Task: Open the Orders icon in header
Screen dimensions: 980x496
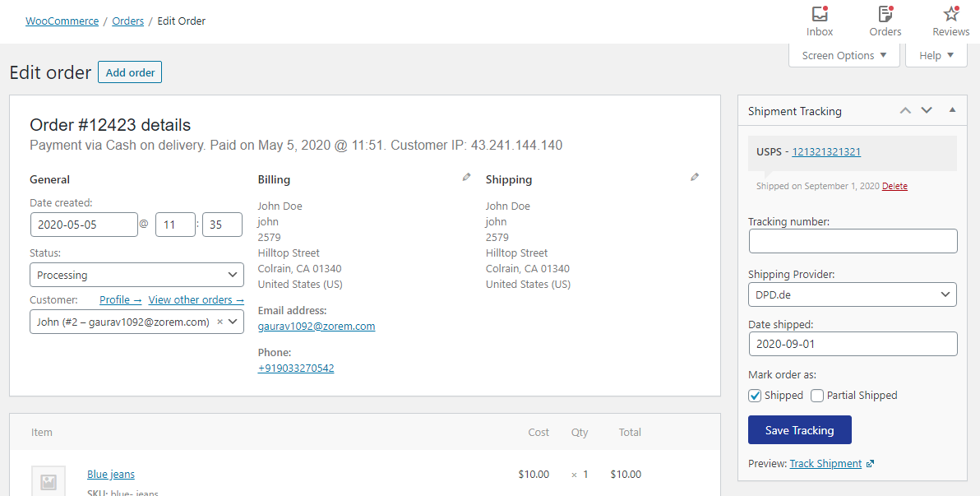Action: tap(885, 15)
